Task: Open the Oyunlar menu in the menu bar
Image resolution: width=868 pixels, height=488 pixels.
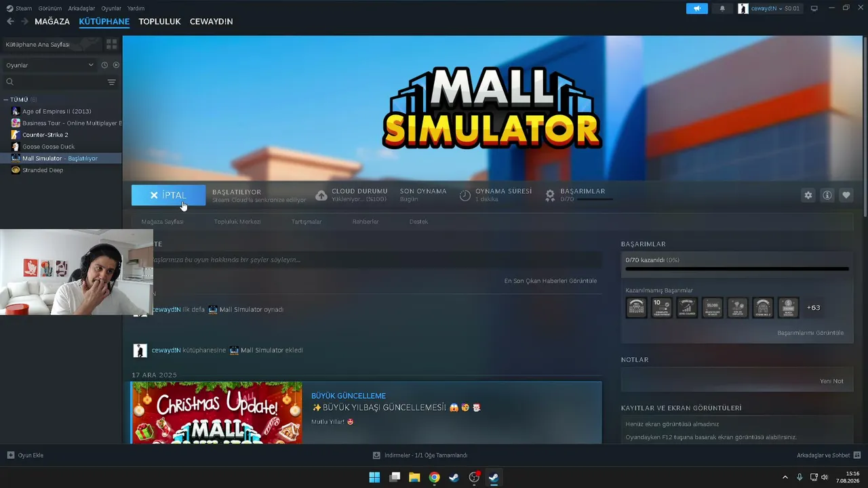Action: [x=111, y=8]
